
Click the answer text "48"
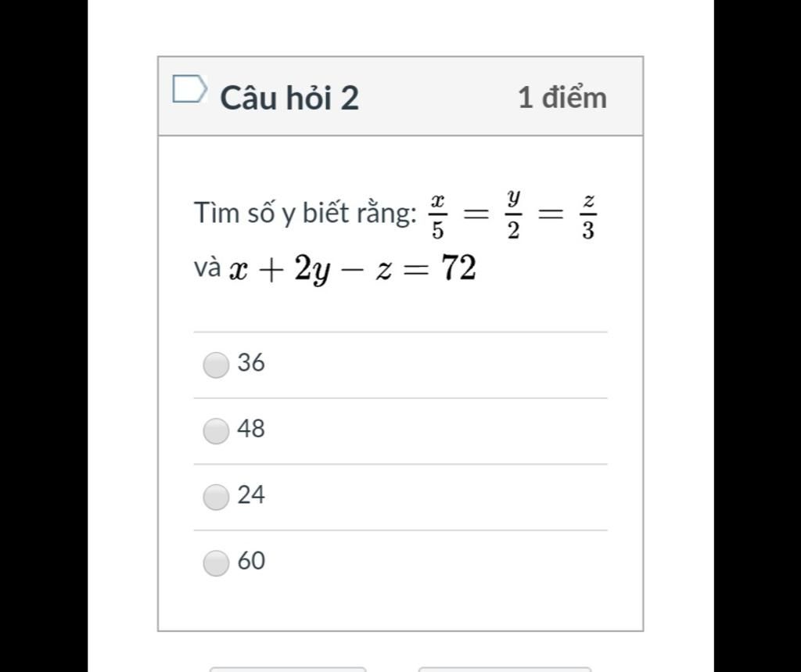(x=251, y=429)
